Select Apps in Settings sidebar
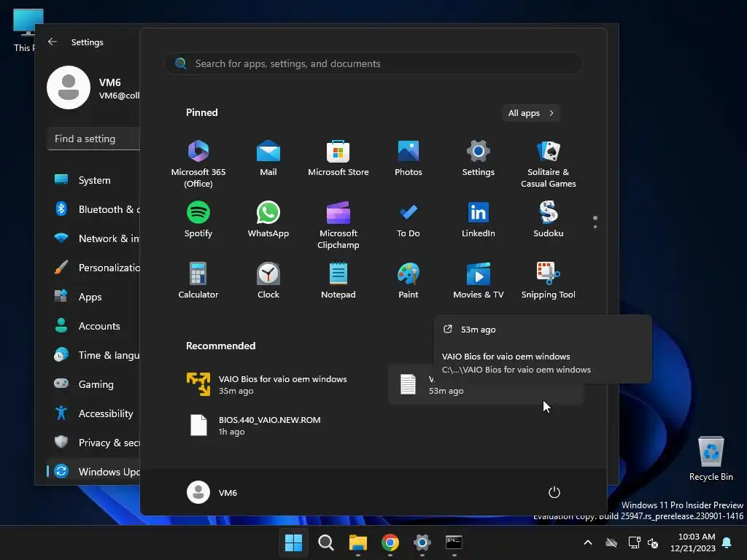747x560 pixels. pyautogui.click(x=94, y=297)
